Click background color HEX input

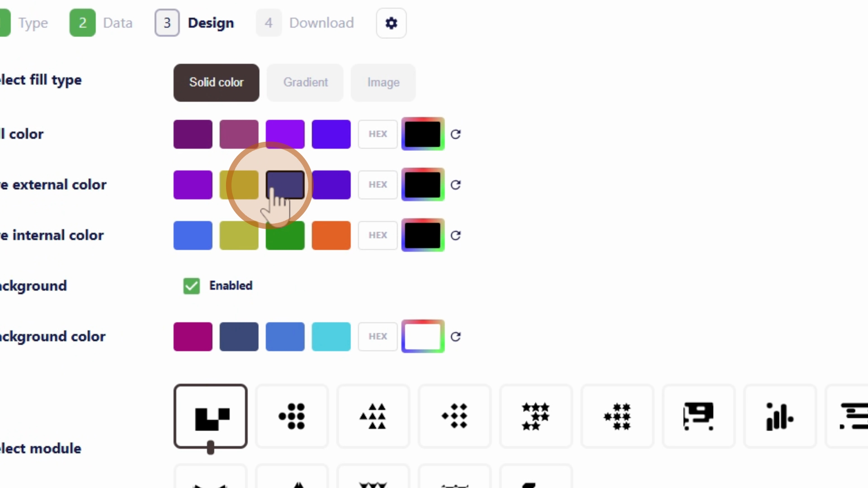coord(377,337)
